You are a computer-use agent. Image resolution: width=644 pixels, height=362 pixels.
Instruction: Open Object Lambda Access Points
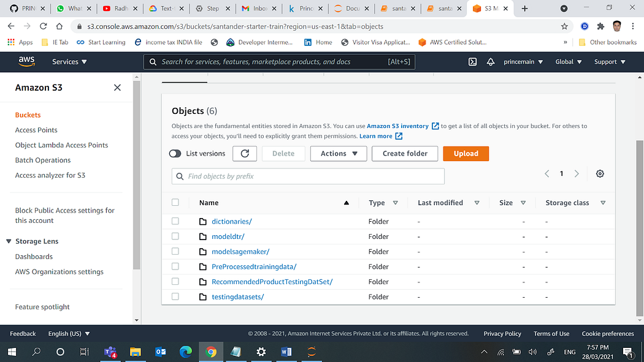61,145
